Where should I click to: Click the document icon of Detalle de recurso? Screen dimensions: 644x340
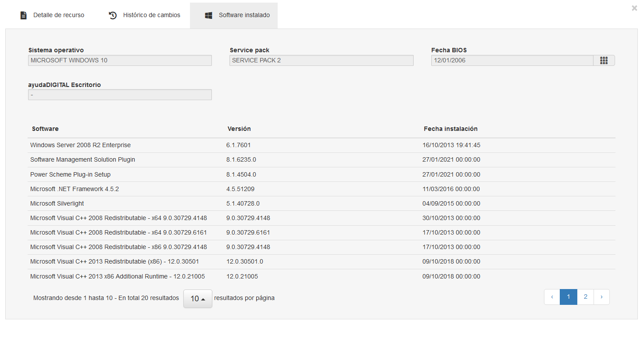coord(24,15)
